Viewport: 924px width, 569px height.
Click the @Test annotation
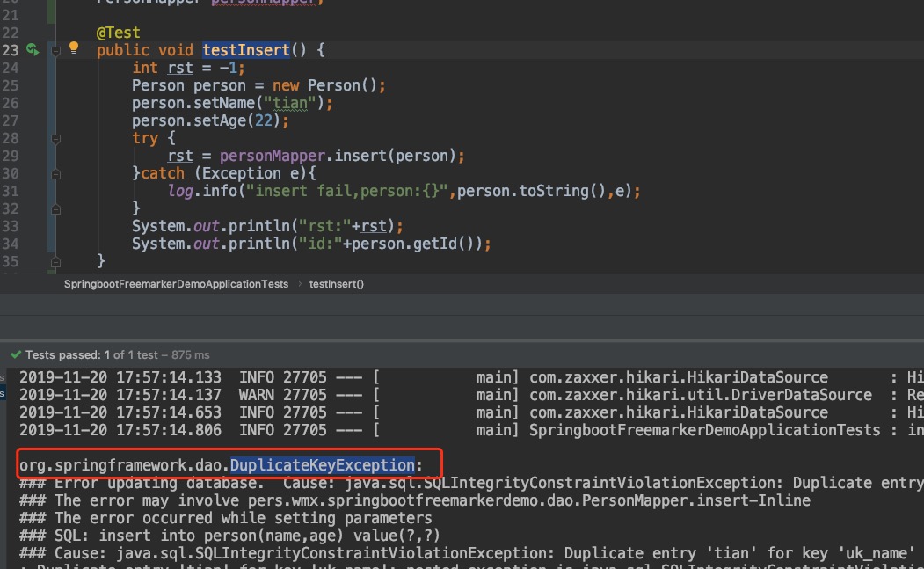pos(118,33)
